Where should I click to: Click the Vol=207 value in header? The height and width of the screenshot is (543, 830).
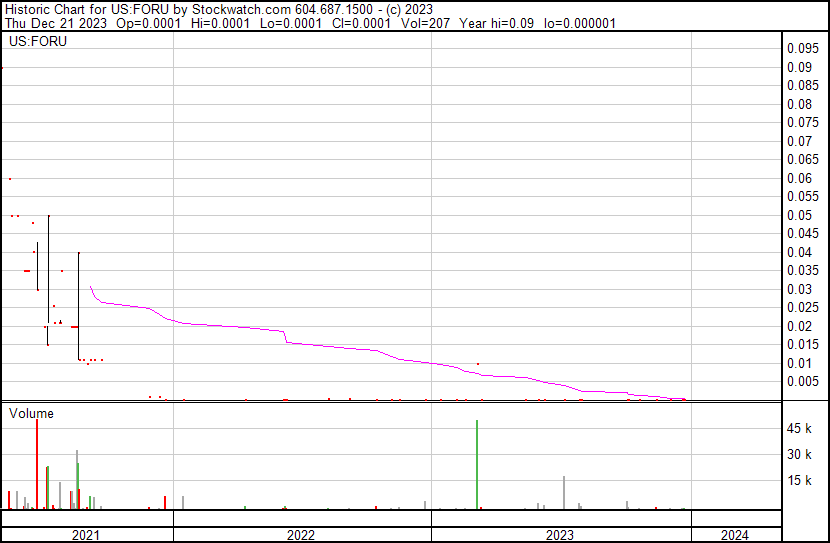(425, 24)
